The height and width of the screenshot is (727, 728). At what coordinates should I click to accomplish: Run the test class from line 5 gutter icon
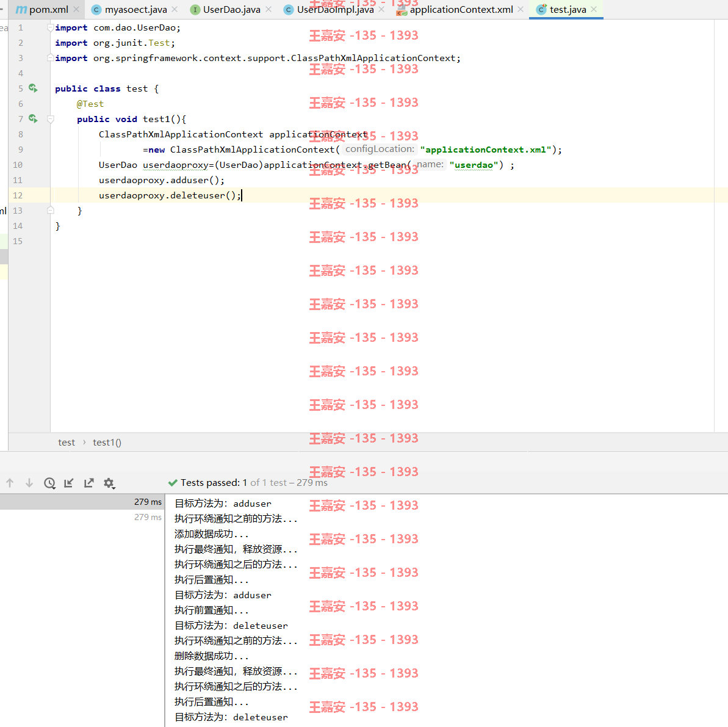(33, 89)
